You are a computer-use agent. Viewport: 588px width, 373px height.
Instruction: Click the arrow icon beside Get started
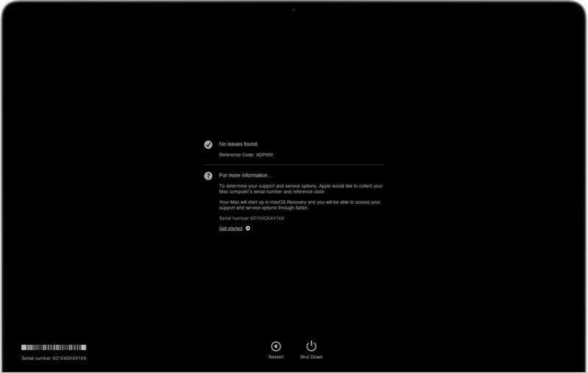click(x=248, y=228)
